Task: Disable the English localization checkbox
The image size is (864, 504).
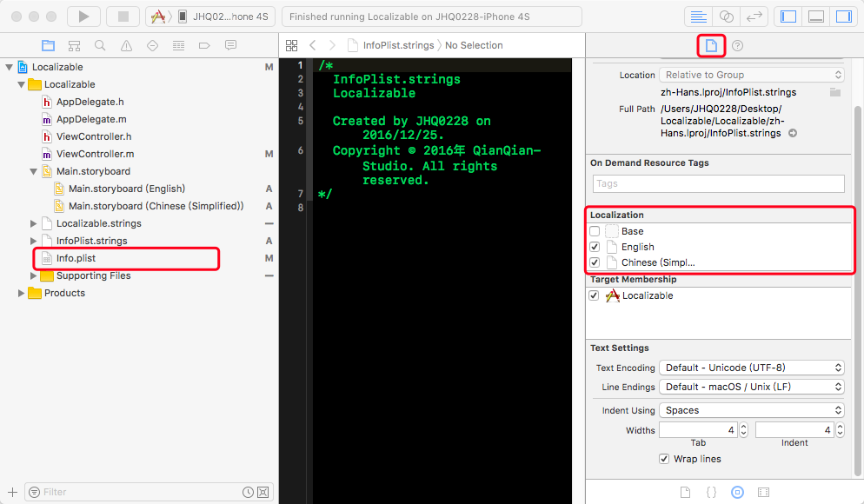Action: [595, 246]
